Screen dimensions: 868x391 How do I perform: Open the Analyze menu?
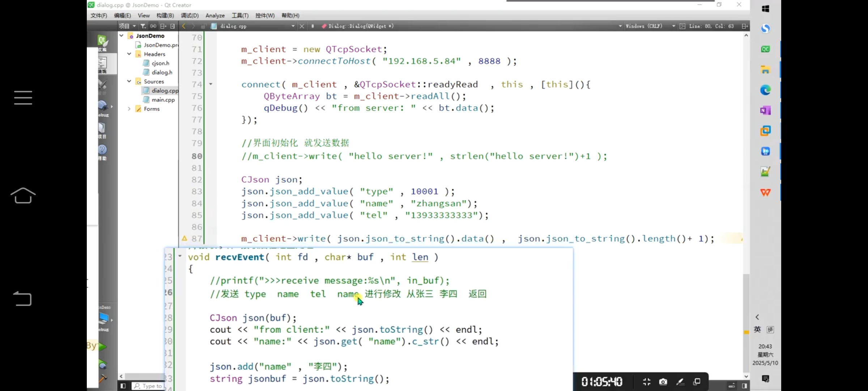pos(215,16)
